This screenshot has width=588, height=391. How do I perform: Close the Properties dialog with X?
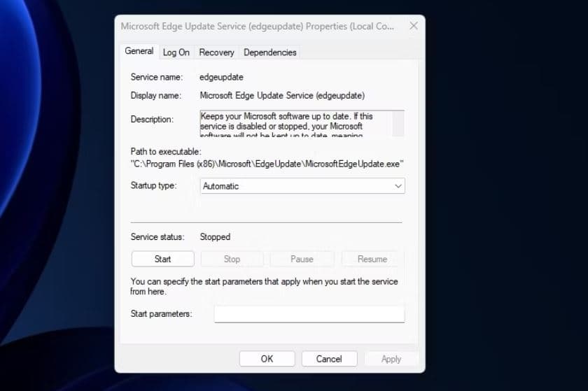coord(413,26)
